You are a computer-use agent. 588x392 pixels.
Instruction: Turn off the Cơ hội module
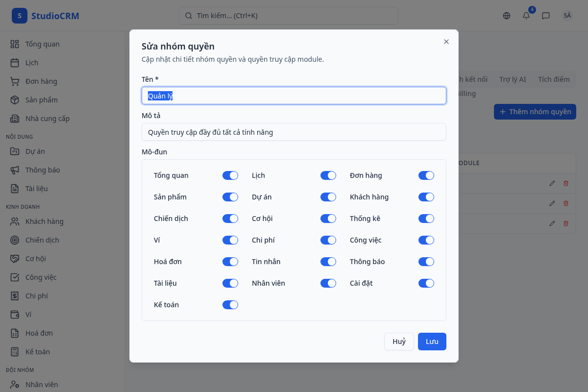click(328, 219)
